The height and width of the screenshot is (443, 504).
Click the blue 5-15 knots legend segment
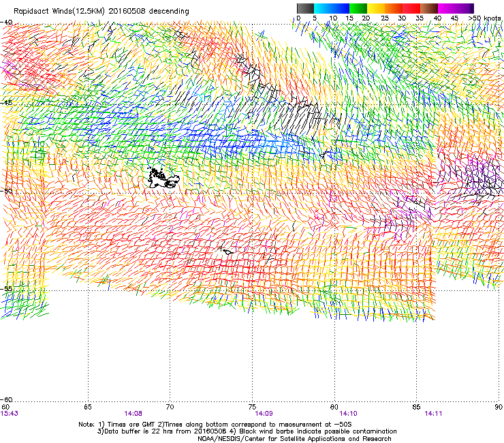click(332, 8)
